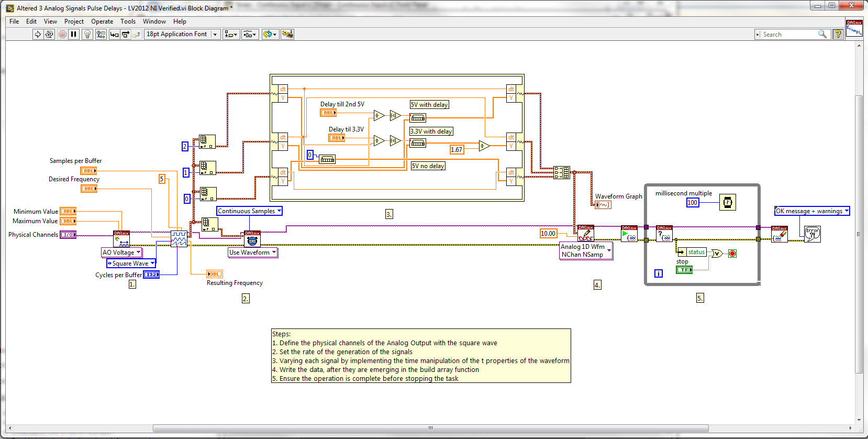The width and height of the screenshot is (868, 439).
Task: Open the Distribute Objects dropdown
Action: click(250, 34)
